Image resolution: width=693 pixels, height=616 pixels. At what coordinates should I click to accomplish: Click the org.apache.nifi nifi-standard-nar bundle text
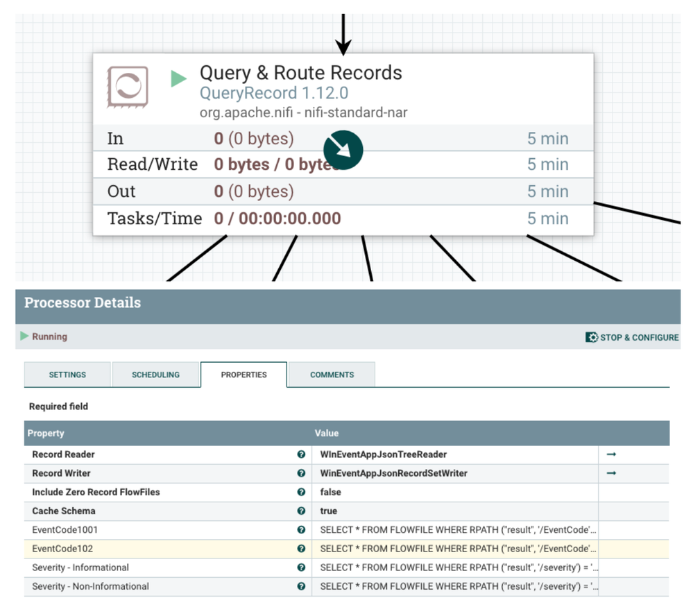point(303,112)
